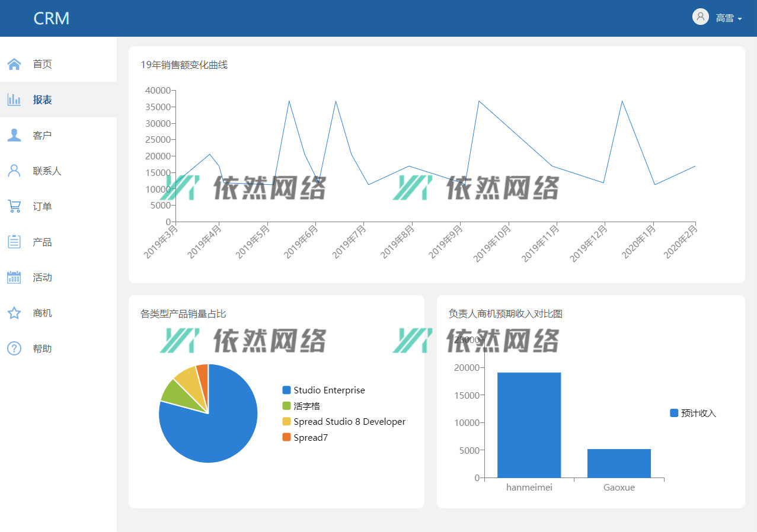The width and height of the screenshot is (757, 532).
Task: Click the Contacts (联系人) outline person icon
Action: click(14, 171)
